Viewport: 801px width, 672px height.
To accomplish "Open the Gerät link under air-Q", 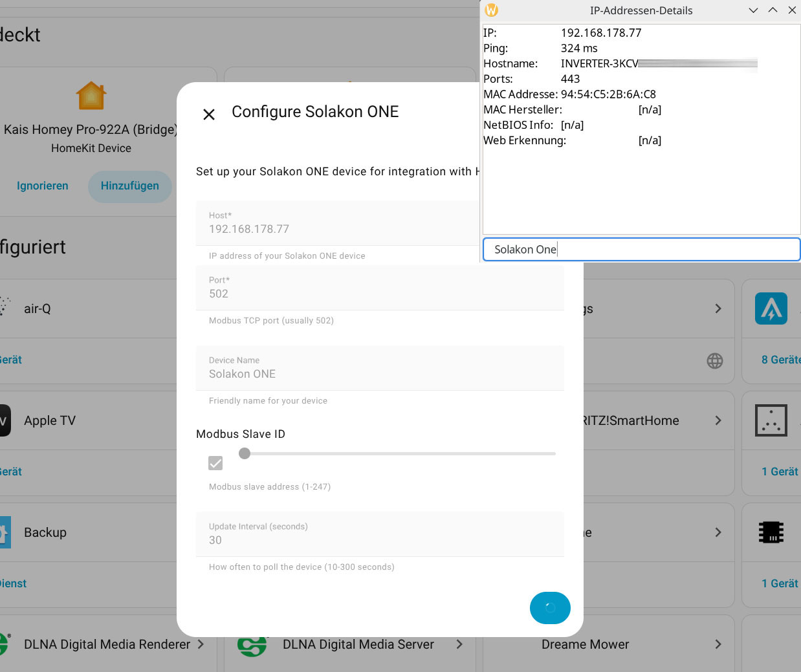I will tap(10, 360).
